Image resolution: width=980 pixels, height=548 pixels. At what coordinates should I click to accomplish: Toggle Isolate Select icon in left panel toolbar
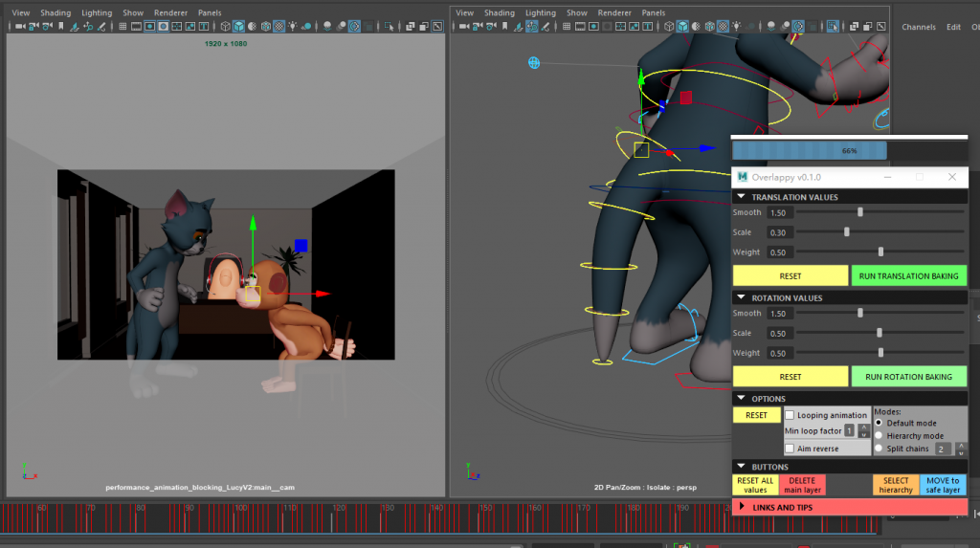(390, 26)
